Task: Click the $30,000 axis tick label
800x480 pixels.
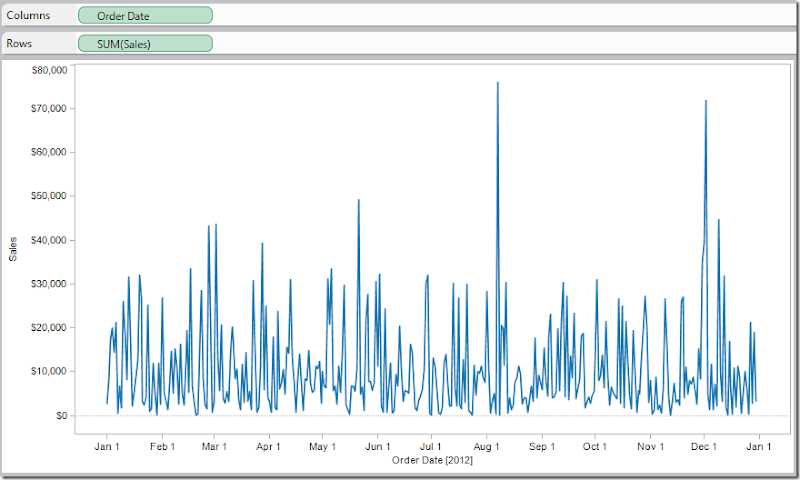Action: click(49, 284)
